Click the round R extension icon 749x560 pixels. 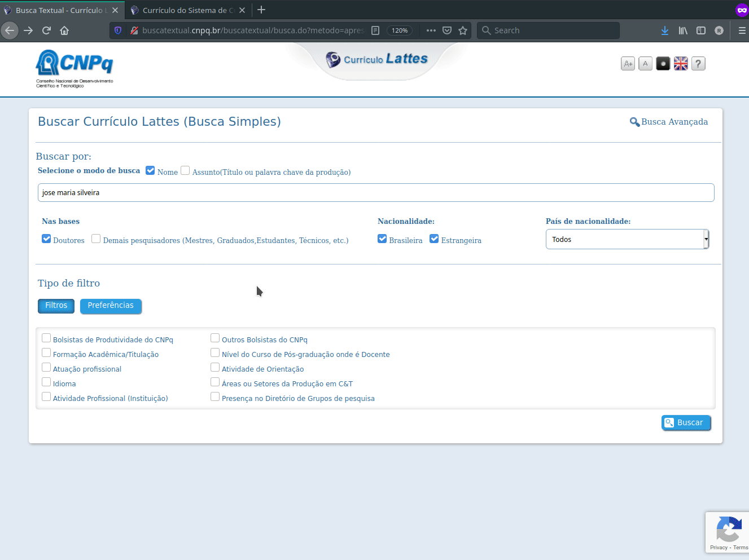[719, 30]
